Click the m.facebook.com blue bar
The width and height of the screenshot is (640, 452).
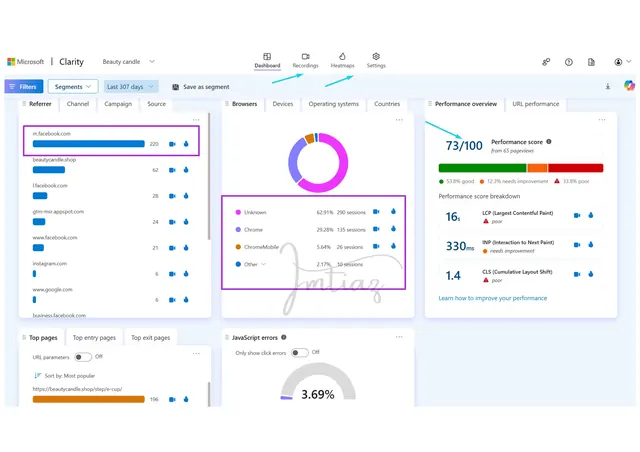click(x=89, y=144)
